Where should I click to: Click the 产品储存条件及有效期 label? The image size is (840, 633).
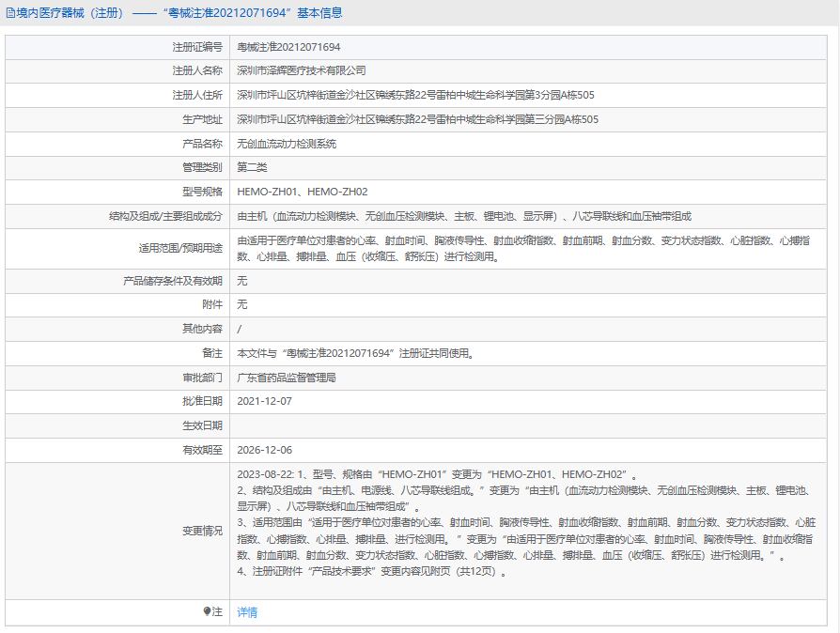pos(173,281)
